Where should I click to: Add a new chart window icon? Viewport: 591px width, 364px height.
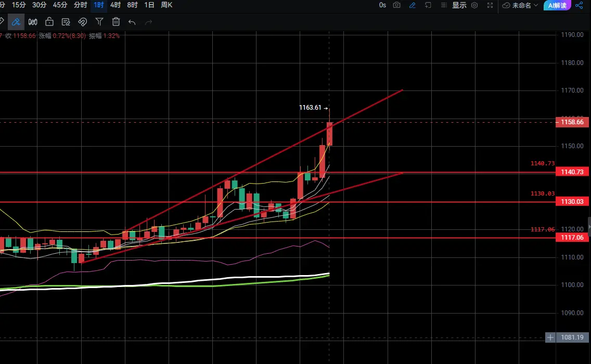[428, 5]
